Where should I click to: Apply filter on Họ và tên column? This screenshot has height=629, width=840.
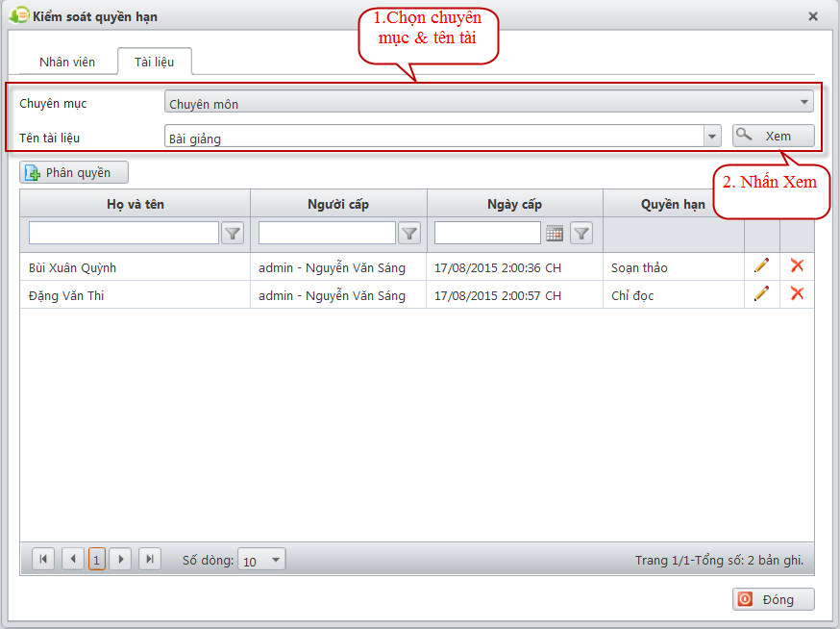(233, 234)
